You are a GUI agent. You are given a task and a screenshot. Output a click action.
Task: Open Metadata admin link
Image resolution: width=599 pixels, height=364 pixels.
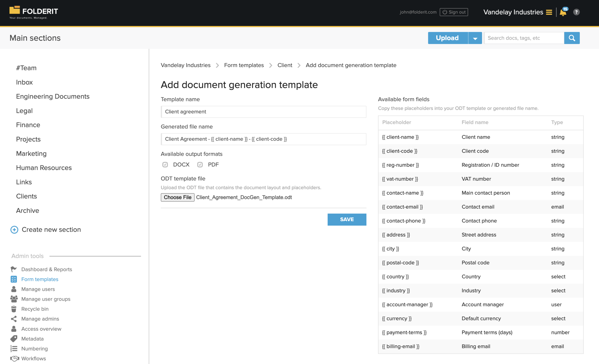point(33,339)
